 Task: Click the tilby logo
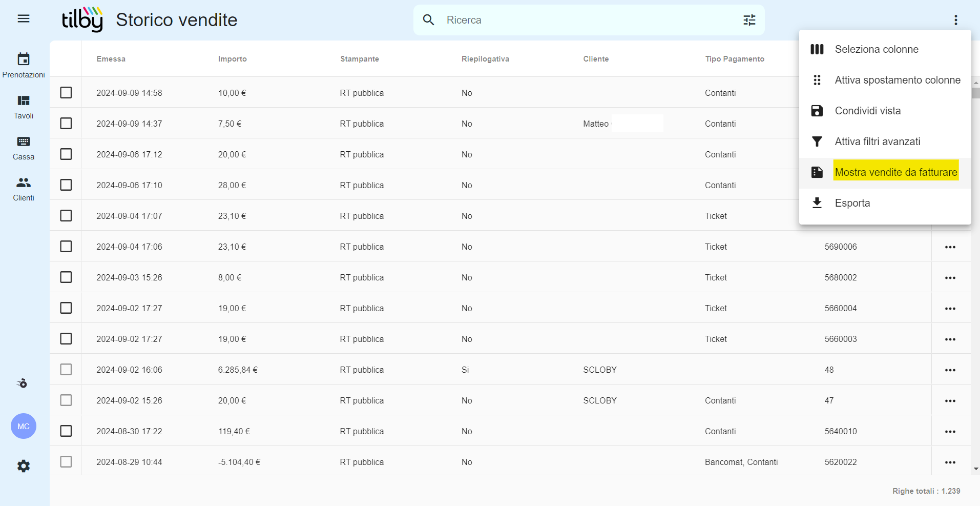click(82, 19)
